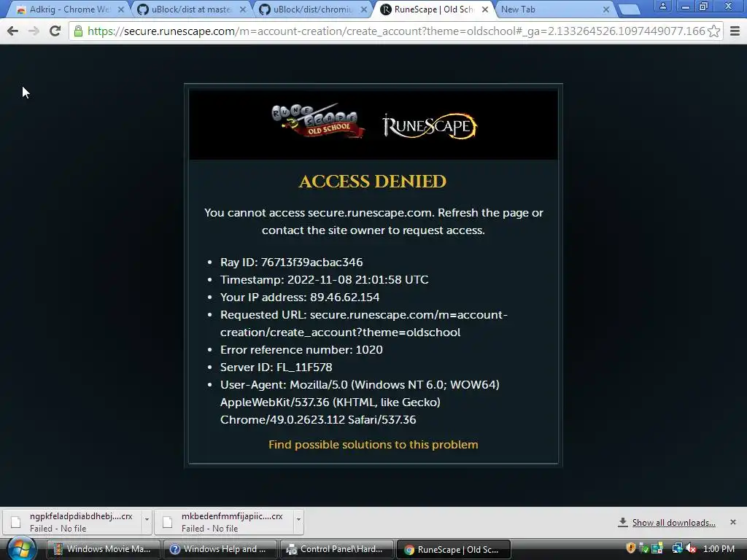
Task: Open the Windows Start menu
Action: coord(21,549)
